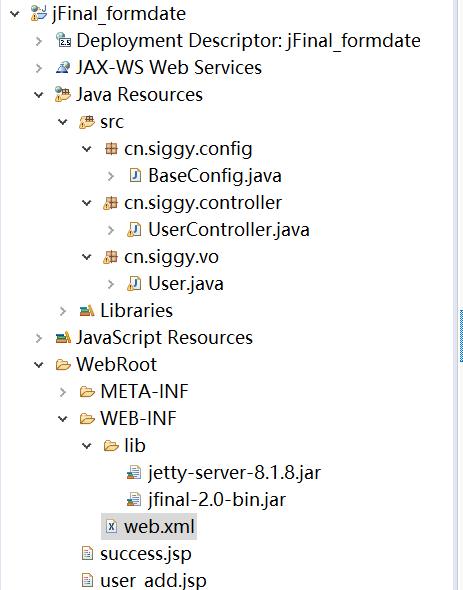Click the JavaScript Resources icon

(x=63, y=338)
